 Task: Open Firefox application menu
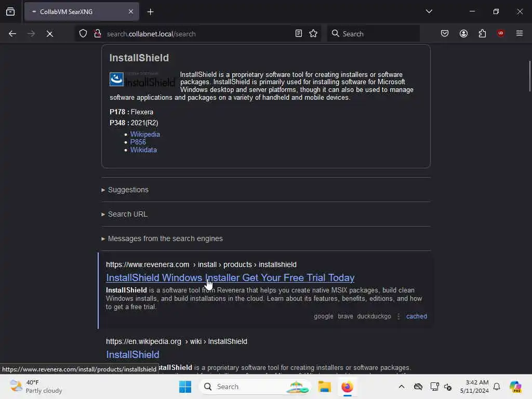point(519,33)
